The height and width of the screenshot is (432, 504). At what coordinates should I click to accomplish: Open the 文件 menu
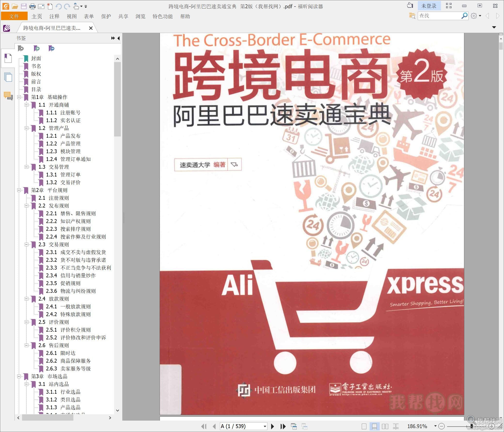14,16
